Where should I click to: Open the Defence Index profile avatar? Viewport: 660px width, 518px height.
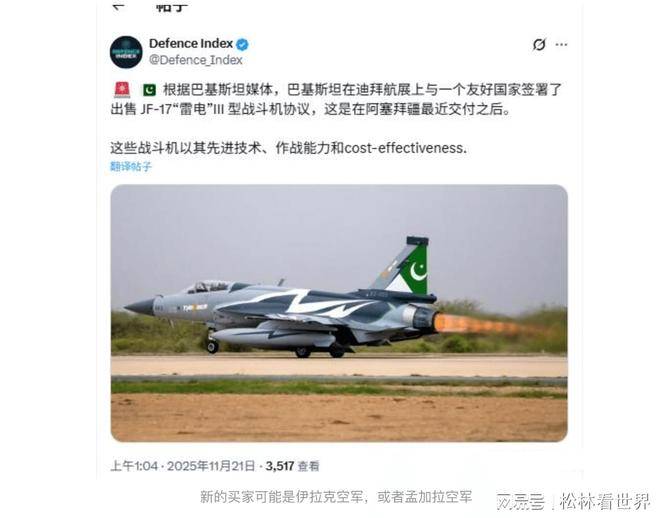[x=126, y=52]
